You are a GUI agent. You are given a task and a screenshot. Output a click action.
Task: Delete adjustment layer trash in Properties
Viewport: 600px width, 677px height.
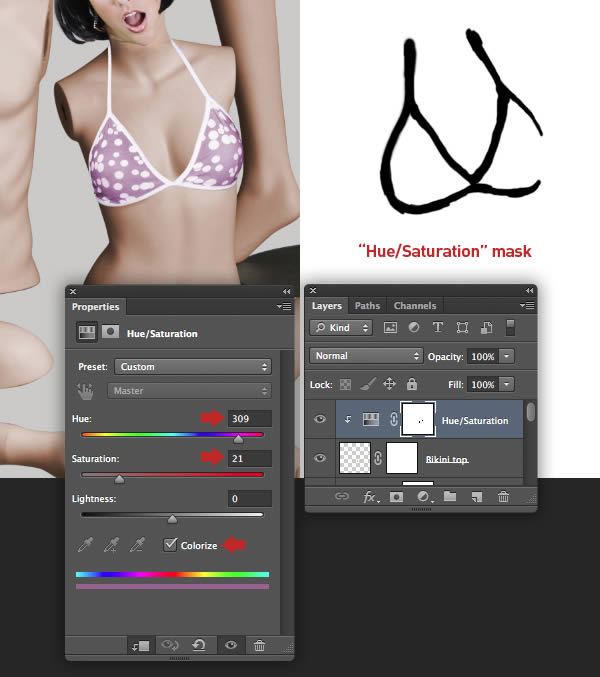(259, 646)
